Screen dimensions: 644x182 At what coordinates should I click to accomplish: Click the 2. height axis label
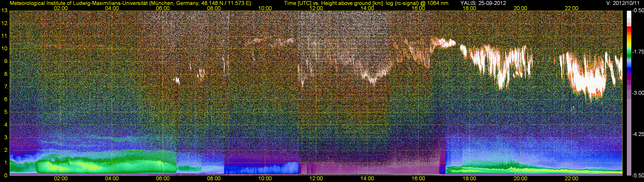pos(6,150)
